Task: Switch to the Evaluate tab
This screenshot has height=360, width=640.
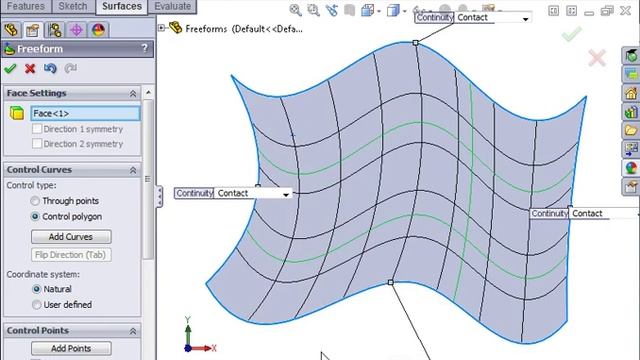Action: point(173,7)
